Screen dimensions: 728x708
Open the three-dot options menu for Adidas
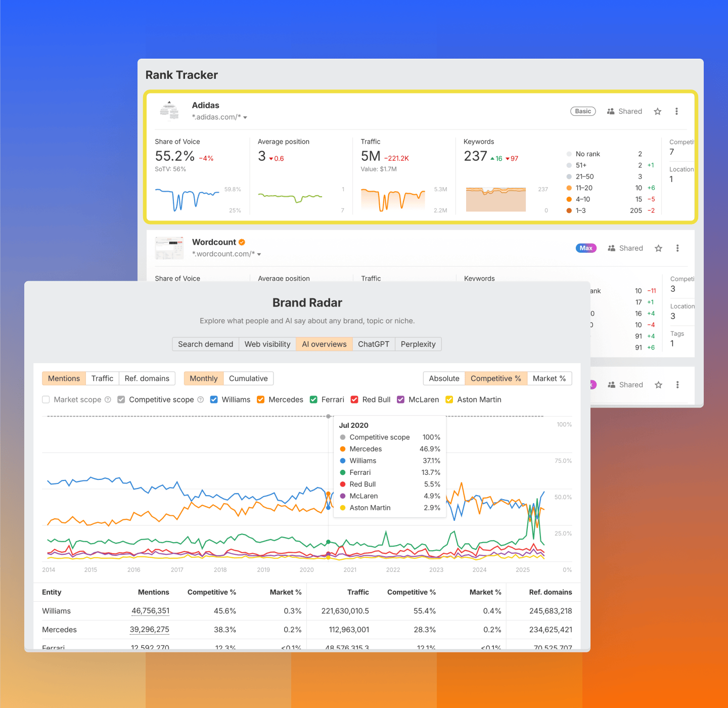(676, 111)
